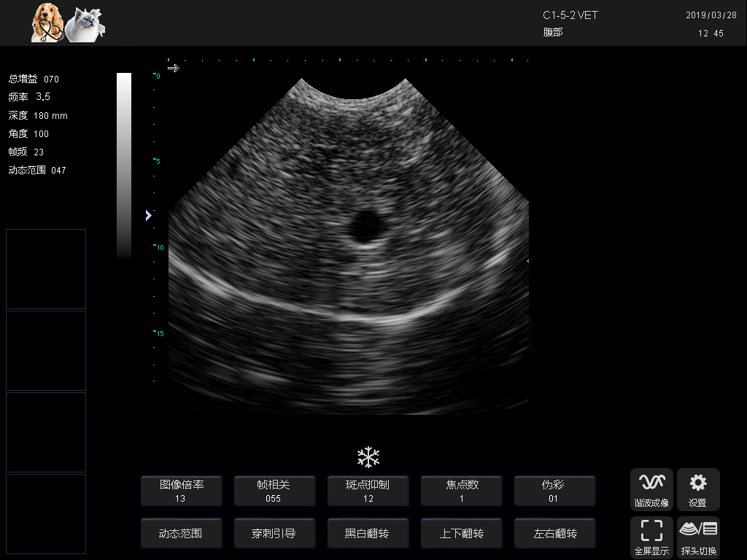This screenshot has height=560, width=747.
Task: Click probe switch (探头切换) icon
Action: point(698,537)
